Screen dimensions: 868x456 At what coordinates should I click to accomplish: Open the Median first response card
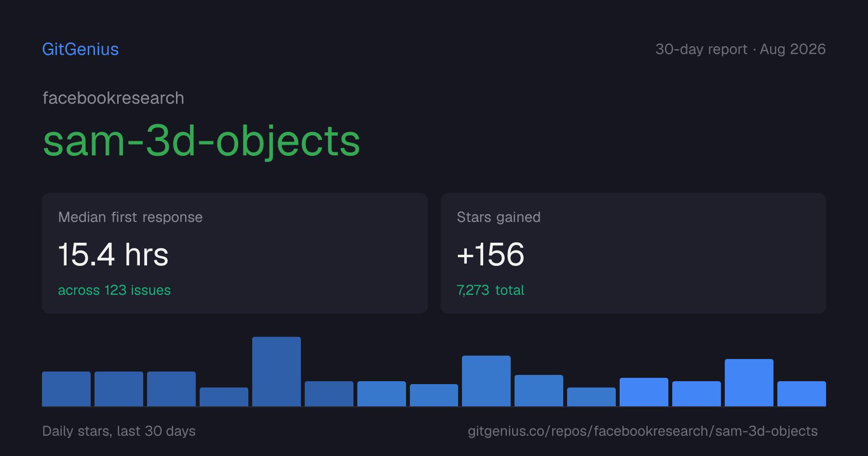[x=235, y=253]
